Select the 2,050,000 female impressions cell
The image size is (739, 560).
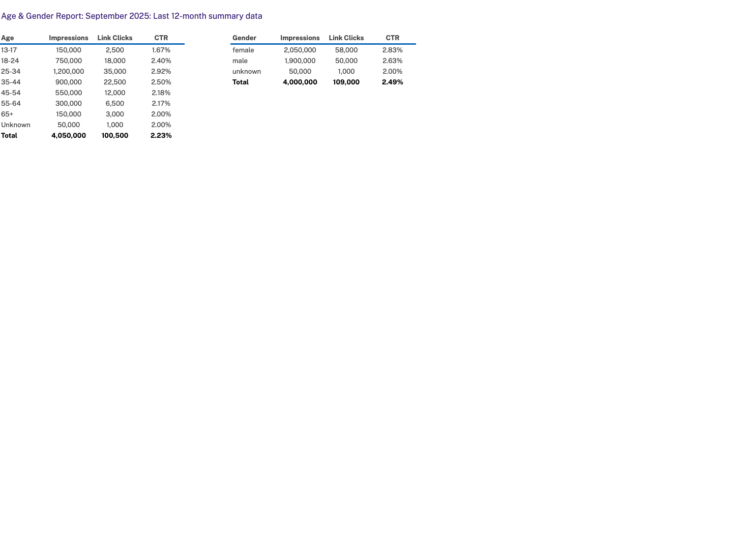[x=300, y=50]
